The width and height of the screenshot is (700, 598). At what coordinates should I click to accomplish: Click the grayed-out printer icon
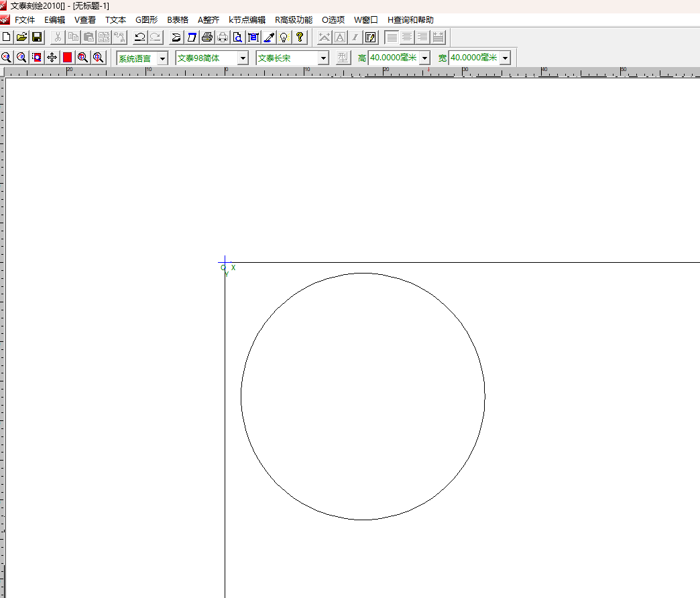[223, 37]
